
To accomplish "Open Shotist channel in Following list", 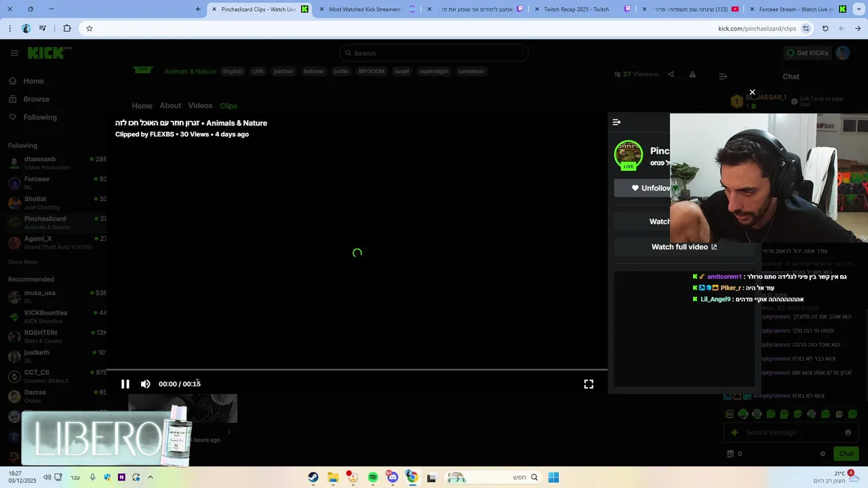I will 56,203.
